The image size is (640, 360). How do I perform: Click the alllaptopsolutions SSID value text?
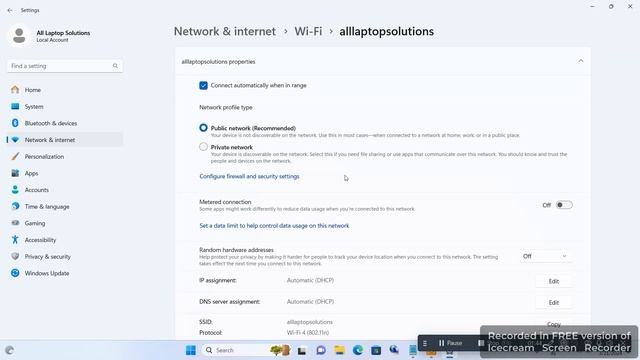pyautogui.click(x=310, y=322)
